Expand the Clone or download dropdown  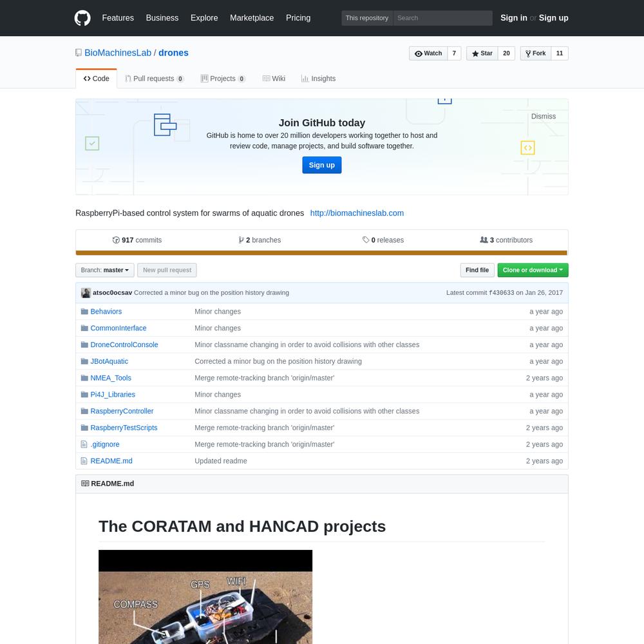pos(533,270)
